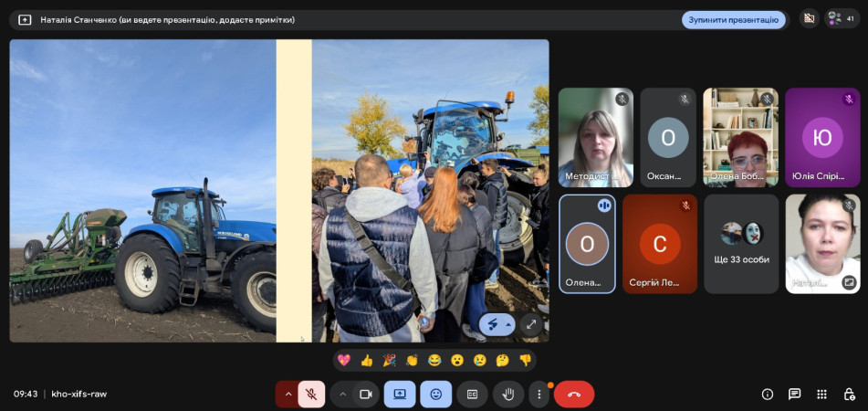This screenshot has height=411, width=868.
Task: Click the Зупинити презентацію button
Action: click(733, 19)
